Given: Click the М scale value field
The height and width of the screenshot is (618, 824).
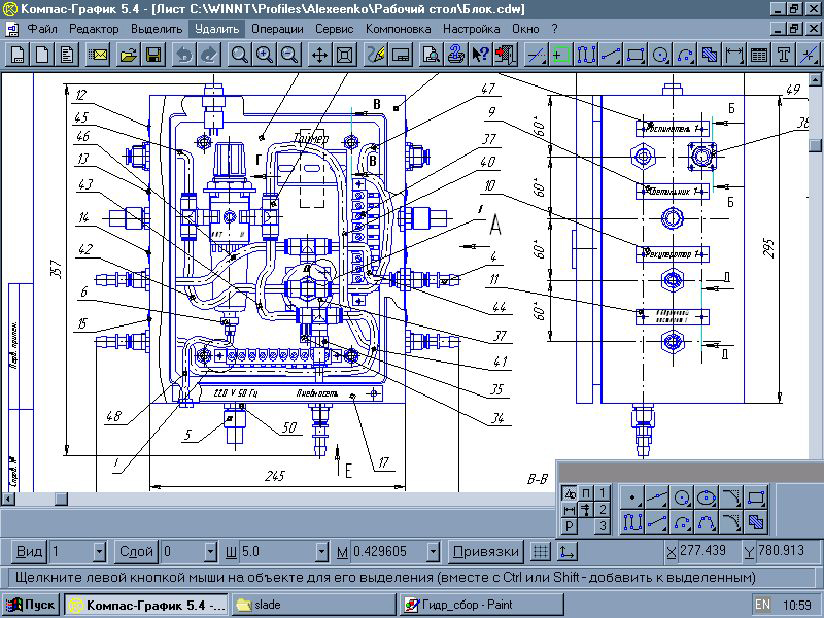Looking at the screenshot, I should tap(389, 552).
